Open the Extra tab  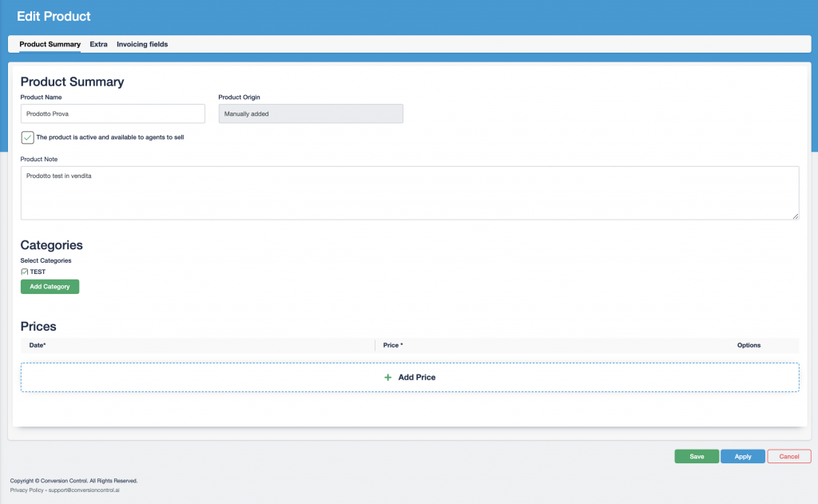coord(98,45)
